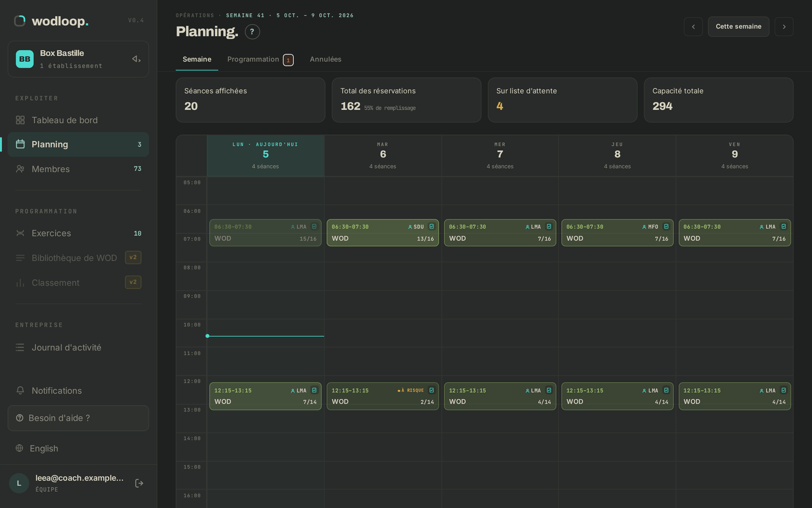
Task: Click the Planning help question-mark icon
Action: (x=252, y=31)
